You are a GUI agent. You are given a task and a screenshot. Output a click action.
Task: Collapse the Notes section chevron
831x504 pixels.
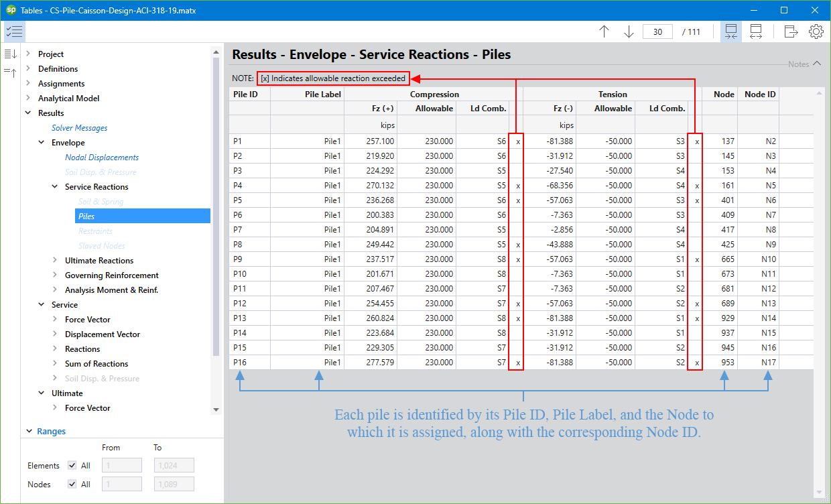tap(816, 64)
